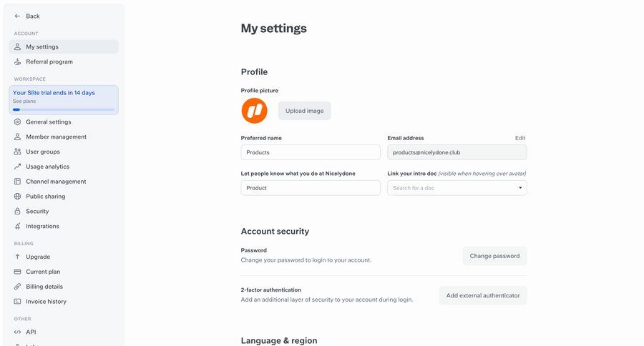Click the Usage analytics chart icon
The height and width of the screenshot is (346, 644).
click(x=18, y=167)
